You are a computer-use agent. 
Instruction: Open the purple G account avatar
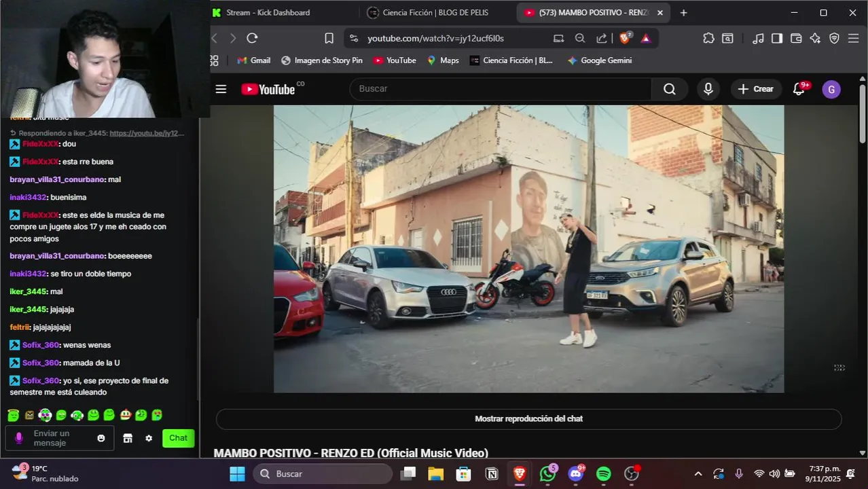831,89
